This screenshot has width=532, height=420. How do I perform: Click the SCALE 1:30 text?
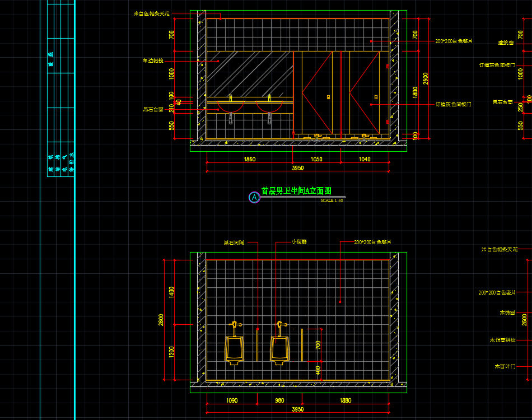(332, 200)
